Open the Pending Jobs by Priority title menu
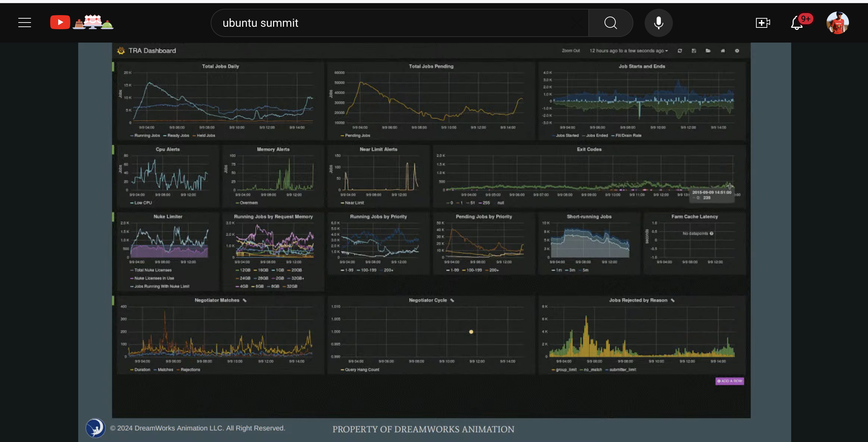Viewport: 868px width, 442px height. [484, 216]
